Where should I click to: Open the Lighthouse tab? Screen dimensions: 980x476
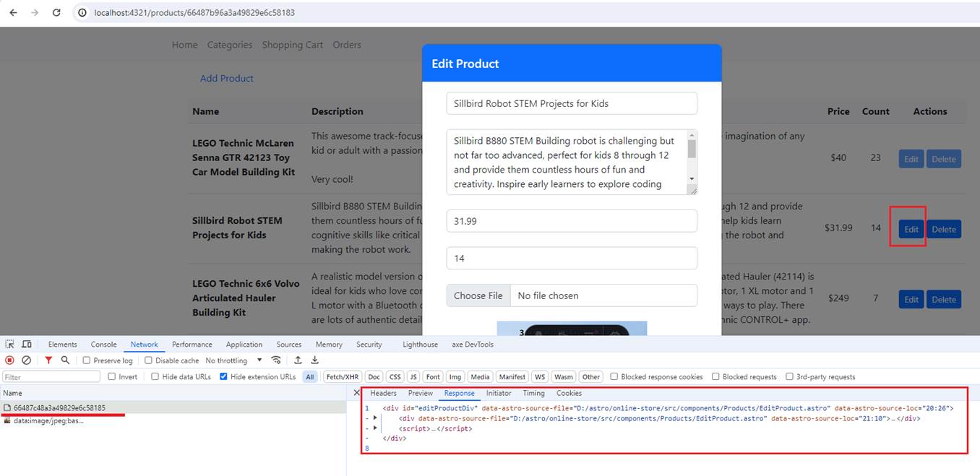pos(420,345)
